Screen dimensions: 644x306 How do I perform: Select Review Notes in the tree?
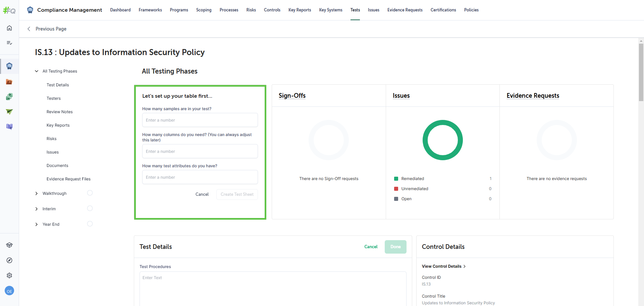click(x=60, y=112)
